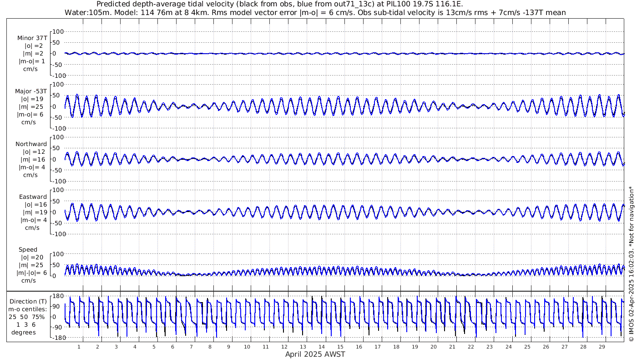Click the day "5" label on the date axis
Screen dimensions: 637x364
154,347
